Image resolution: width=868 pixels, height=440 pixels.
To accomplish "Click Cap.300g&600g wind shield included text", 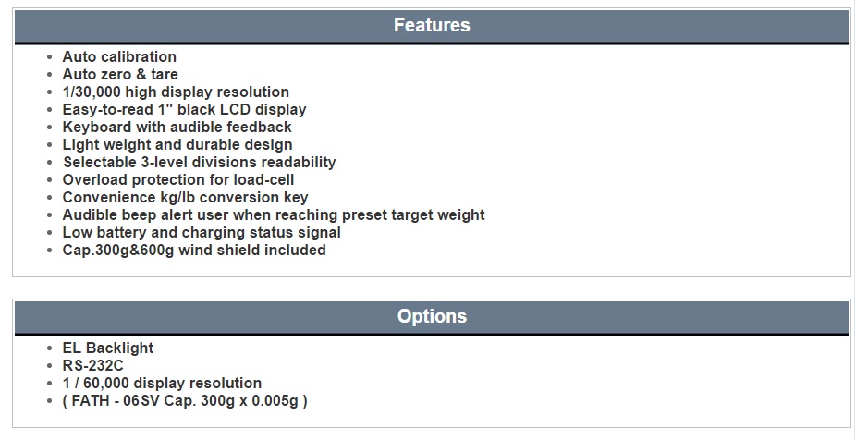I will click(194, 251).
